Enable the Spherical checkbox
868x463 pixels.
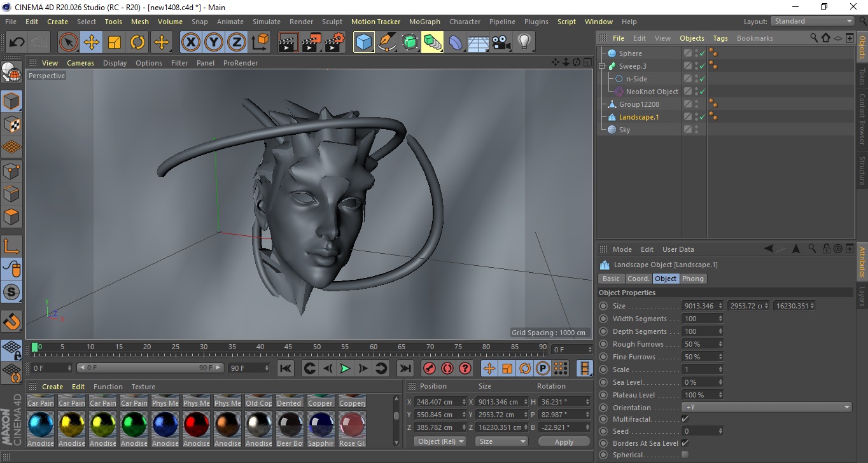coord(685,455)
